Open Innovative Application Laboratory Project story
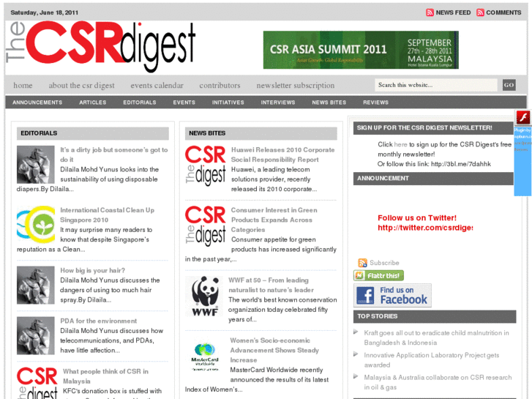The width and height of the screenshot is (532, 399). click(432, 360)
